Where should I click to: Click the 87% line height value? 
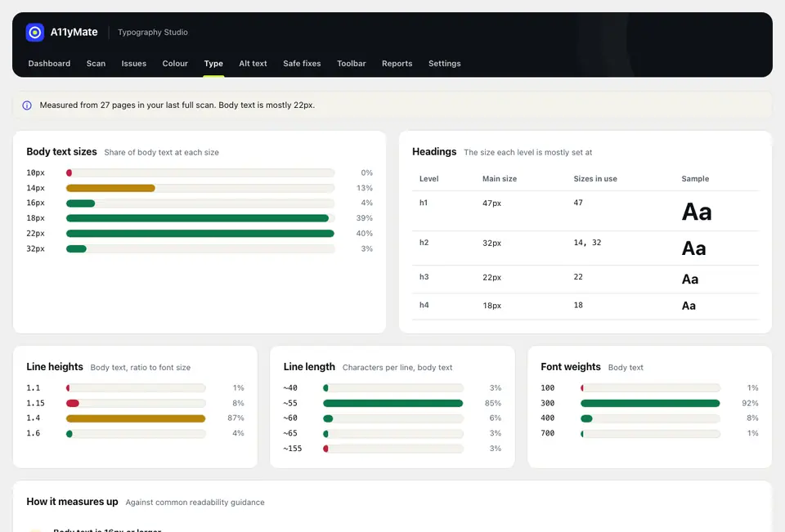235,418
